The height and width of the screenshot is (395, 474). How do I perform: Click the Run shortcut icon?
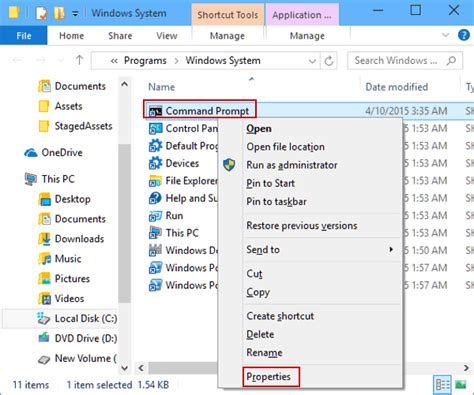[155, 216]
